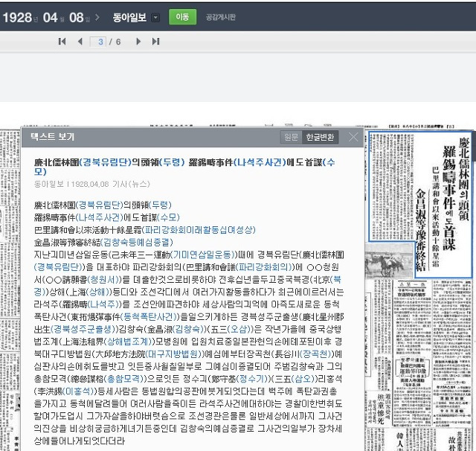
Task: Click the 텍스트 보기 panel title
Action: tap(52, 137)
